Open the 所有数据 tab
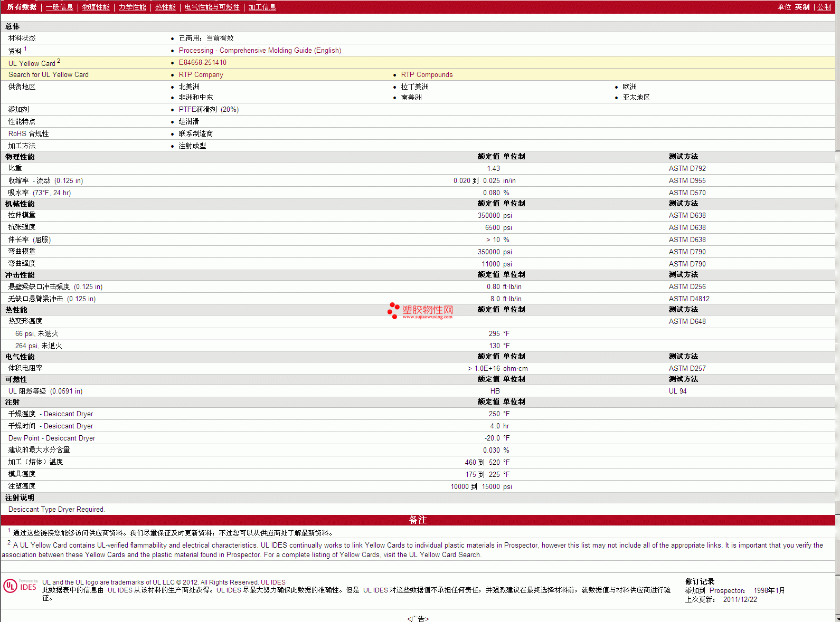The width and height of the screenshot is (840, 622). pos(22,7)
